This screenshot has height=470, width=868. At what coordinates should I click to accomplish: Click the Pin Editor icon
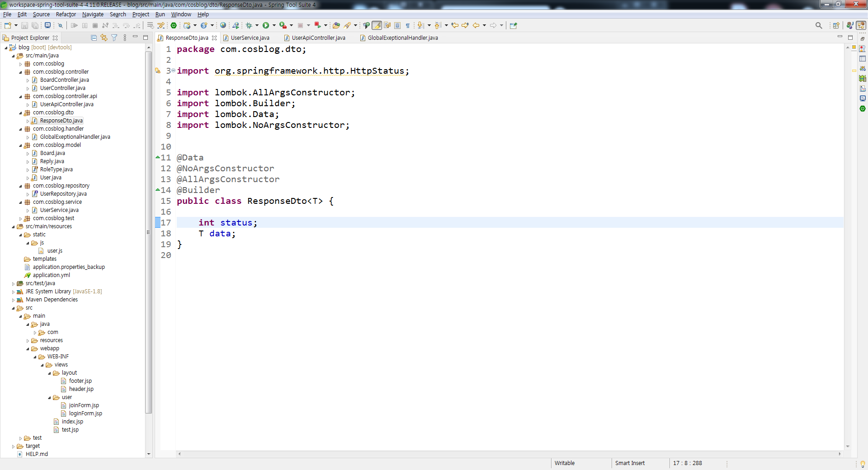(513, 25)
